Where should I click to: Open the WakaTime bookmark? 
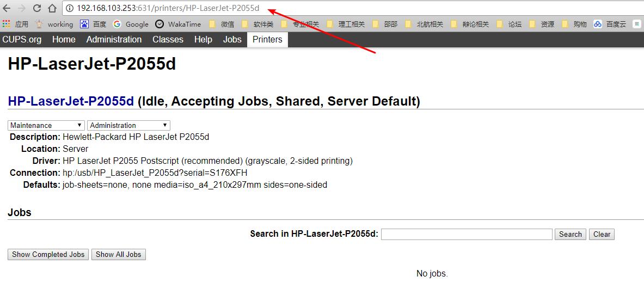point(179,24)
